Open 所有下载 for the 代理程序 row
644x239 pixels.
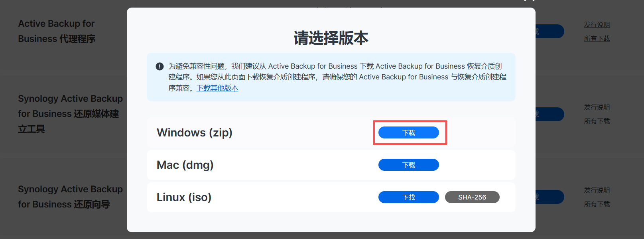[x=597, y=39]
